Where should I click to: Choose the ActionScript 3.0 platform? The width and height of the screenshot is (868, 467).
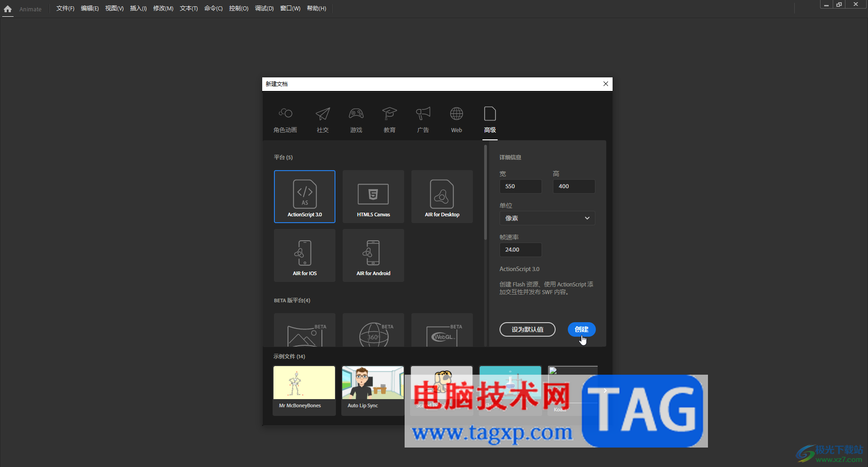click(x=305, y=196)
